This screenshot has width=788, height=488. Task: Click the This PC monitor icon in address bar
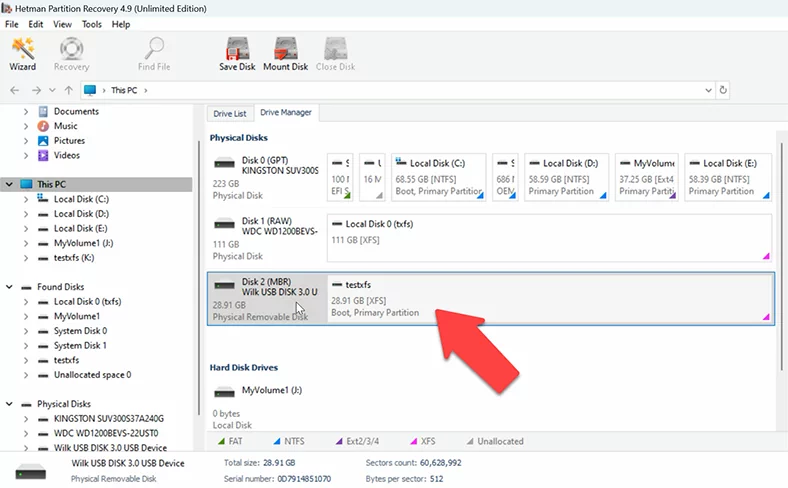point(90,90)
